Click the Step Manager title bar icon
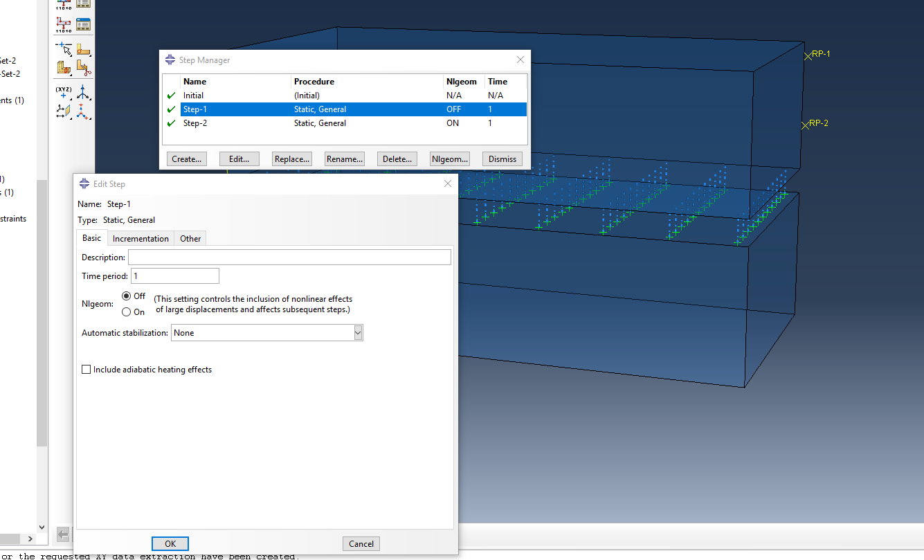 click(170, 60)
